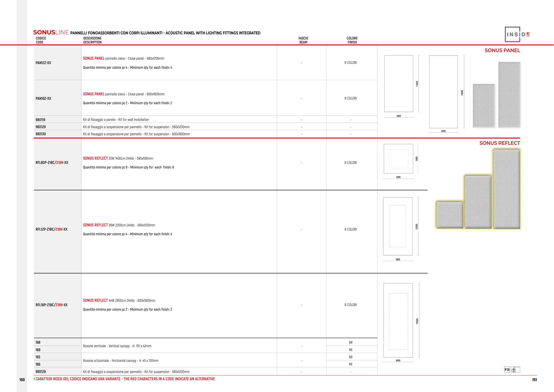Click the 580x1200 Reflect dashed-outline drawing
The height and width of the screenshot is (392, 554).
pos(398,226)
